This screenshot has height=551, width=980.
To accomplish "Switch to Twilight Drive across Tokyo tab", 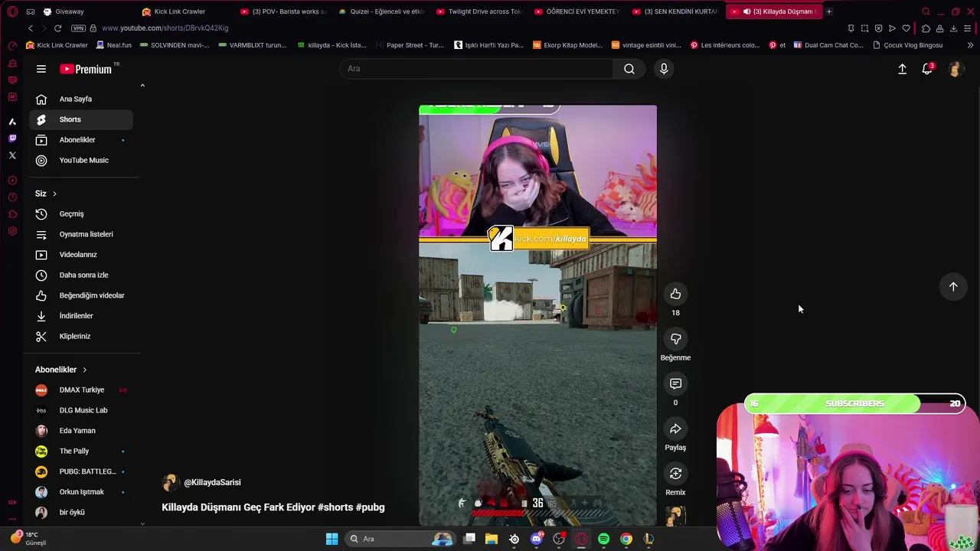I will [479, 11].
